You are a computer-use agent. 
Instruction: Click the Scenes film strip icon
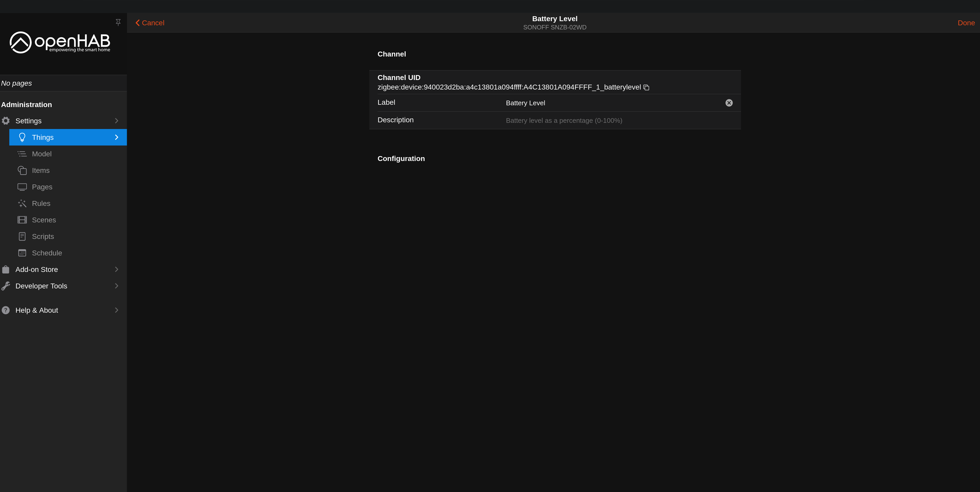coord(22,220)
